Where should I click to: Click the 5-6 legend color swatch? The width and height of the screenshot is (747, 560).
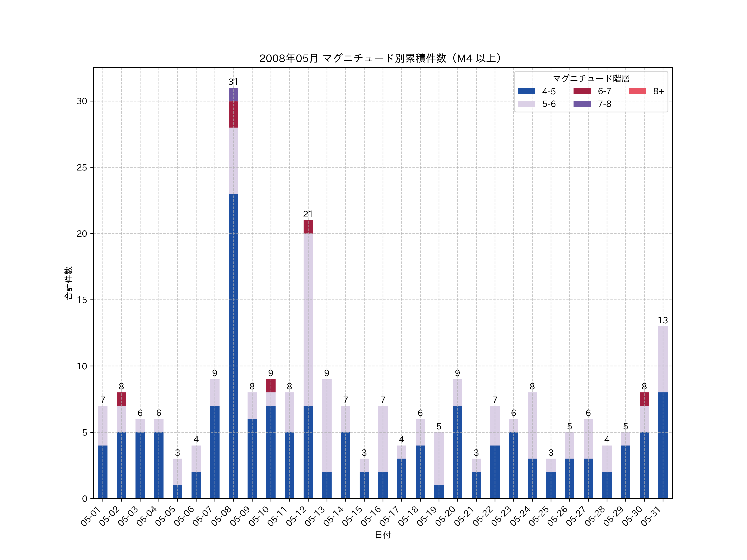point(526,104)
